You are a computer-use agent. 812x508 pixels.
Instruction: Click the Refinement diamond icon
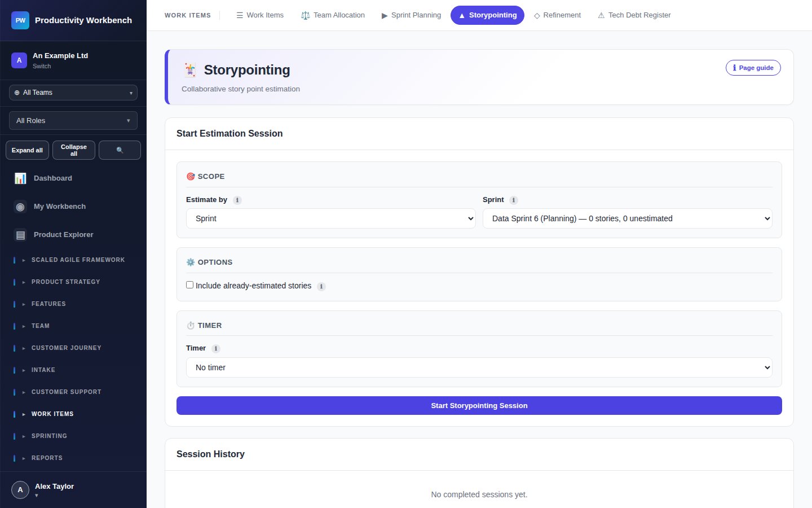point(537,15)
